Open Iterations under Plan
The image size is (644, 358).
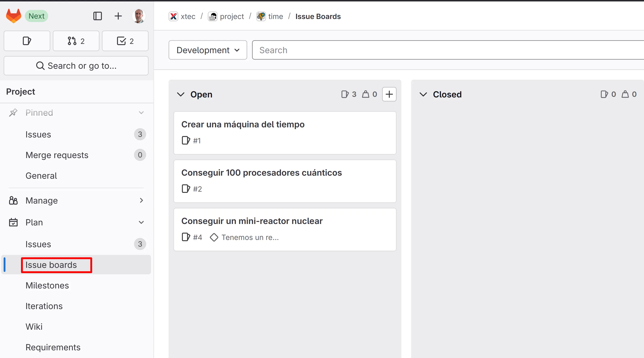[44, 306]
